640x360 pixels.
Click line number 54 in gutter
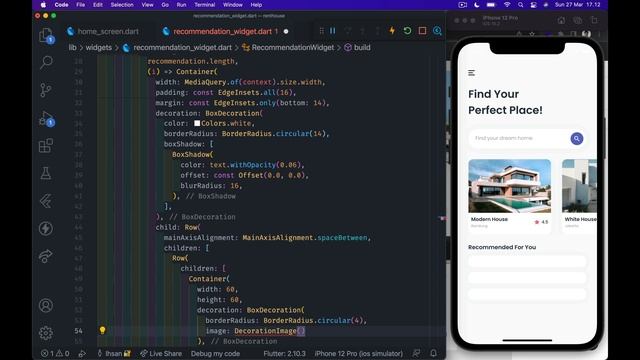coord(78,331)
